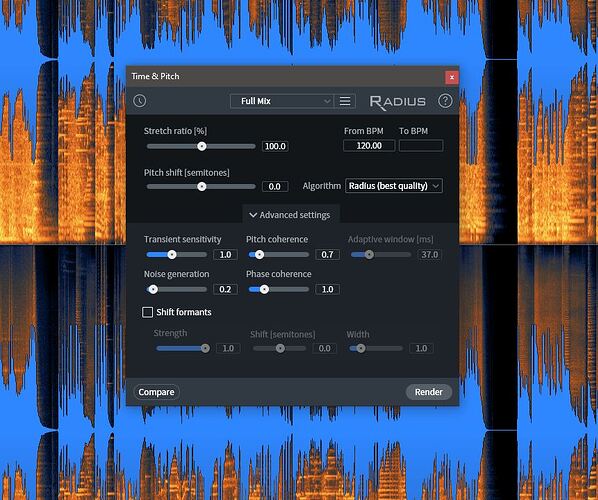598x500 pixels.
Task: Open the Full Mix preset dropdown
Action: coord(281,101)
